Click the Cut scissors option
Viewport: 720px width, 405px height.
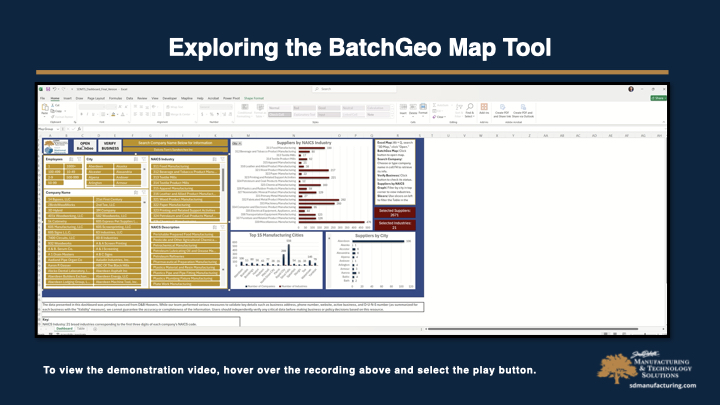(x=56, y=106)
